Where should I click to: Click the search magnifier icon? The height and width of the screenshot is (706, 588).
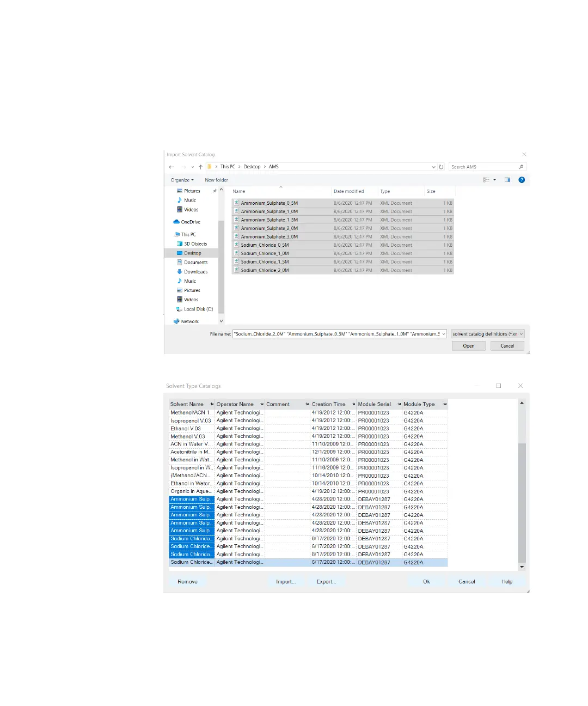coord(521,167)
